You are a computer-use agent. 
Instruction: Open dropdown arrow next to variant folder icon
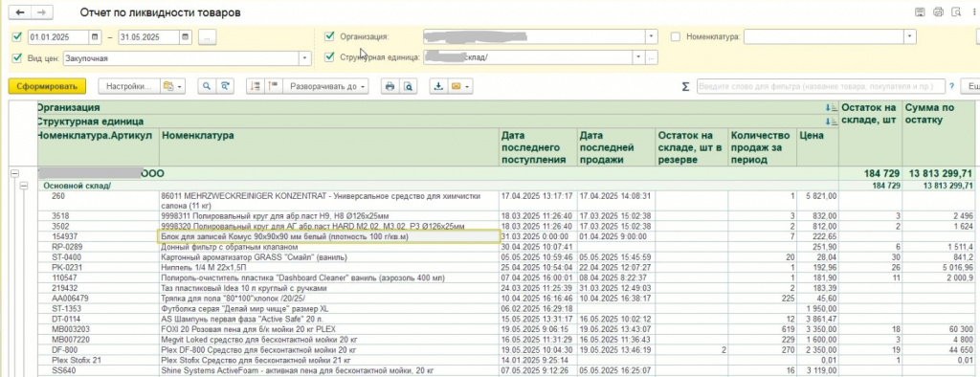tap(180, 86)
